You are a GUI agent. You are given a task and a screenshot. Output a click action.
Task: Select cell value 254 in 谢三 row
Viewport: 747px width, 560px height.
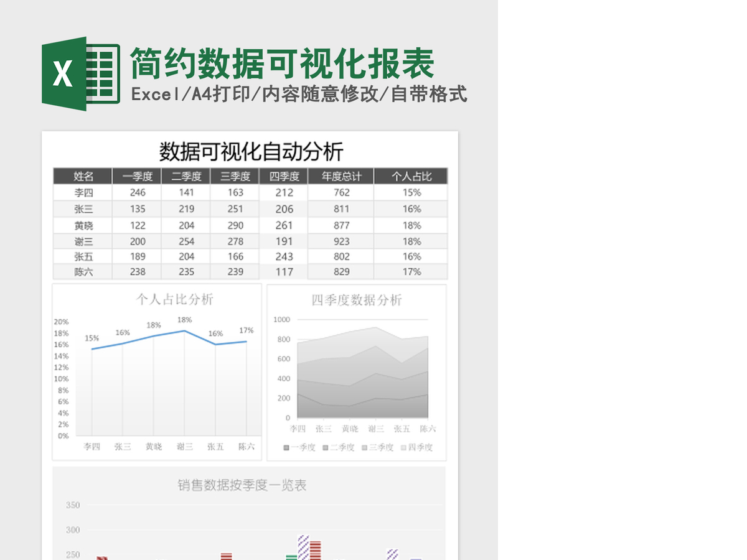tap(186, 241)
